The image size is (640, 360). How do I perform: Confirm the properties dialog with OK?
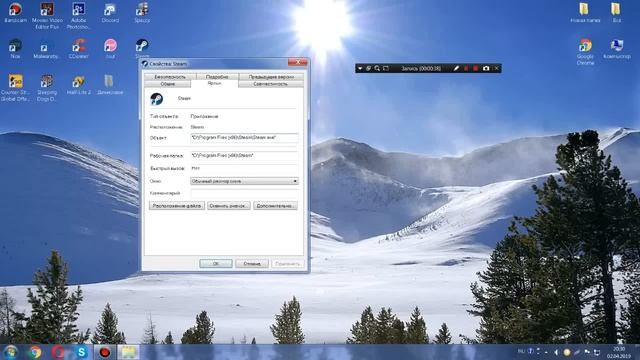[x=216, y=264]
